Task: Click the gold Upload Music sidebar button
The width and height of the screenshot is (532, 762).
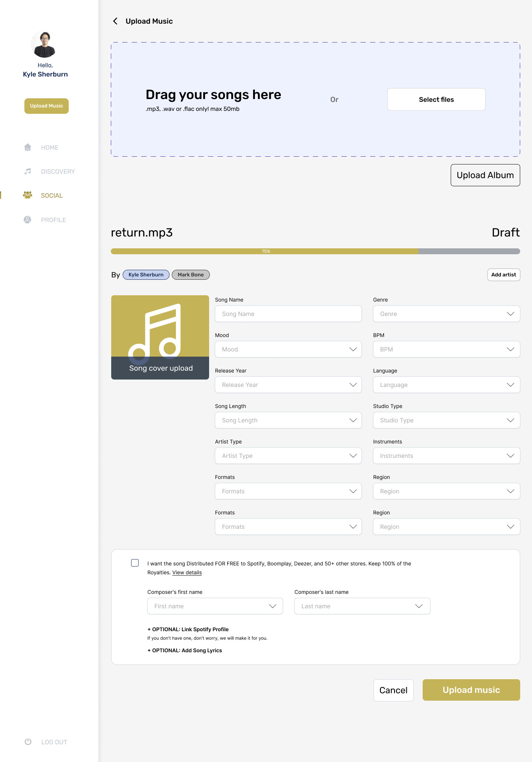Action: (x=47, y=106)
